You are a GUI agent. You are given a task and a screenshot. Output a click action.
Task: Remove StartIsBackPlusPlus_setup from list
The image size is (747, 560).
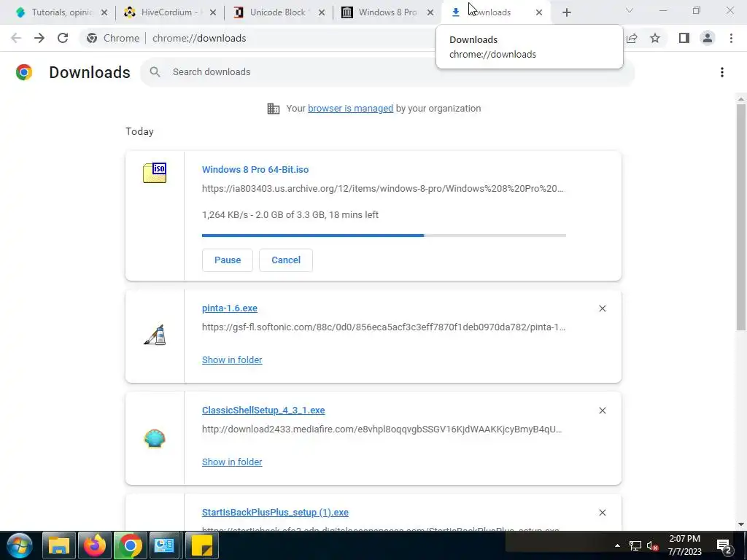tap(602, 513)
